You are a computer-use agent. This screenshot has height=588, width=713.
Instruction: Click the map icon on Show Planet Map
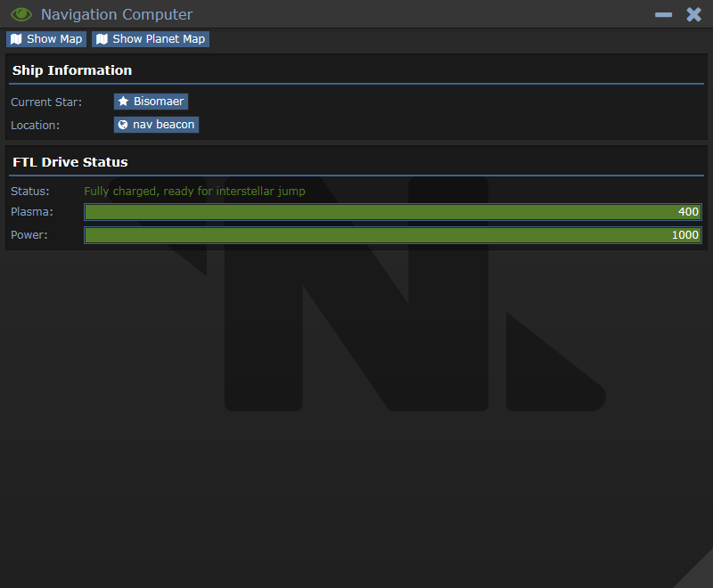102,39
